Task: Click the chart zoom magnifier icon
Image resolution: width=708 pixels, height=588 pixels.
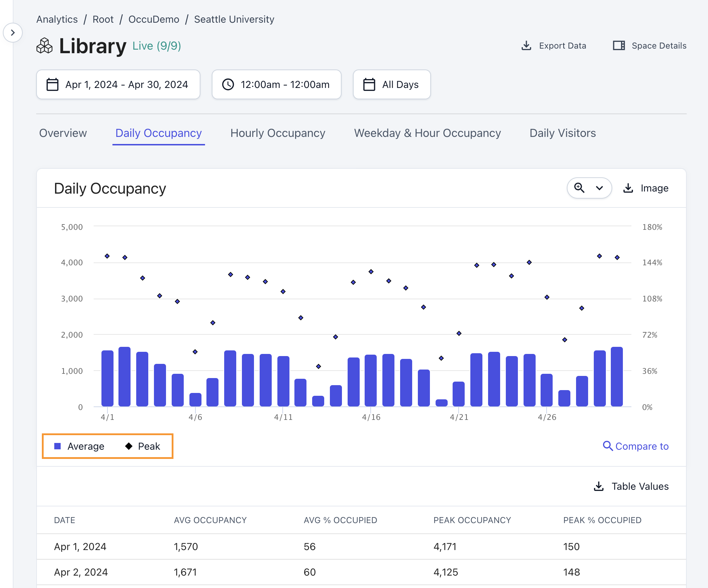Action: [x=579, y=188]
